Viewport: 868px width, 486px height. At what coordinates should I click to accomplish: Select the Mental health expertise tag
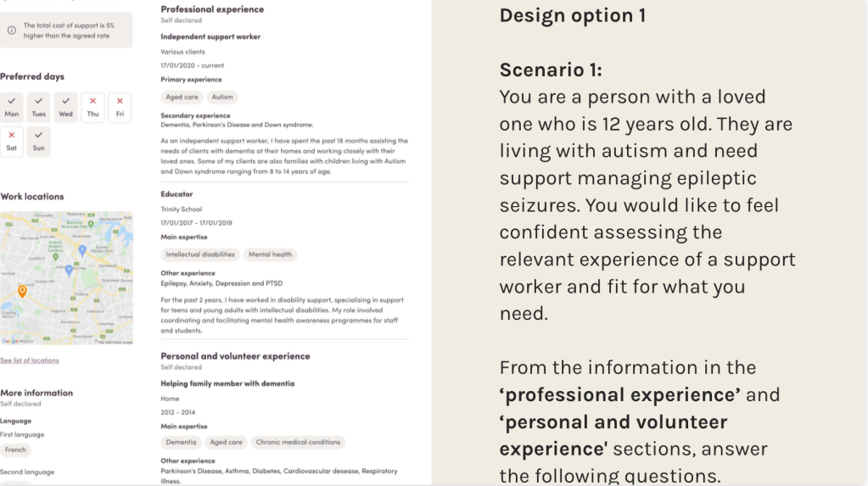coord(271,254)
